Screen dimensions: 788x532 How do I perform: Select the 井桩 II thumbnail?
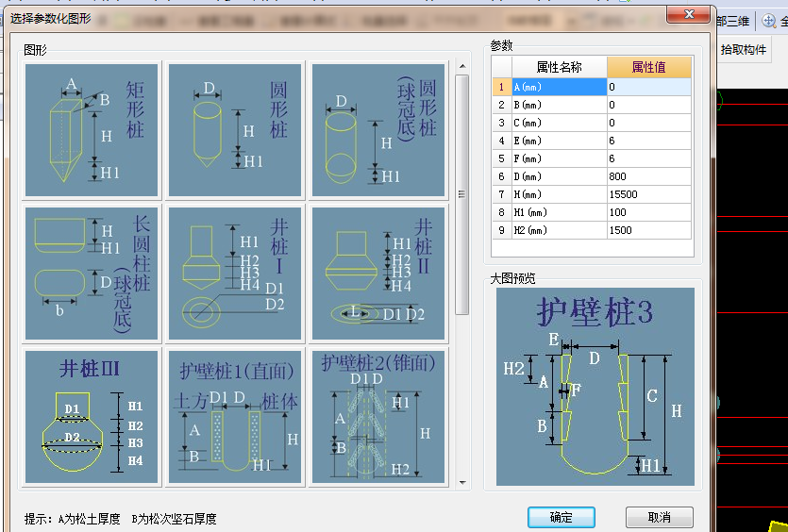click(x=378, y=274)
